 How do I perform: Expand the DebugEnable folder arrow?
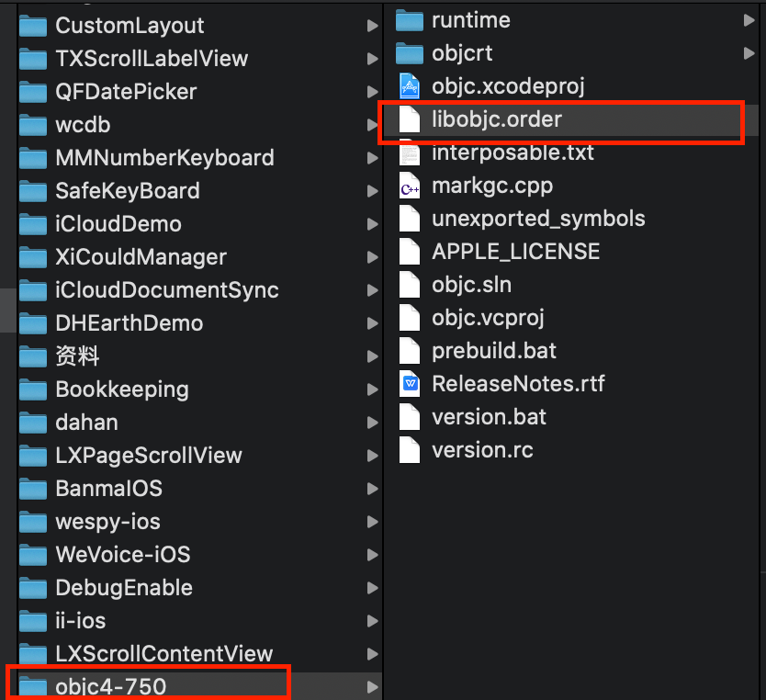(x=373, y=588)
